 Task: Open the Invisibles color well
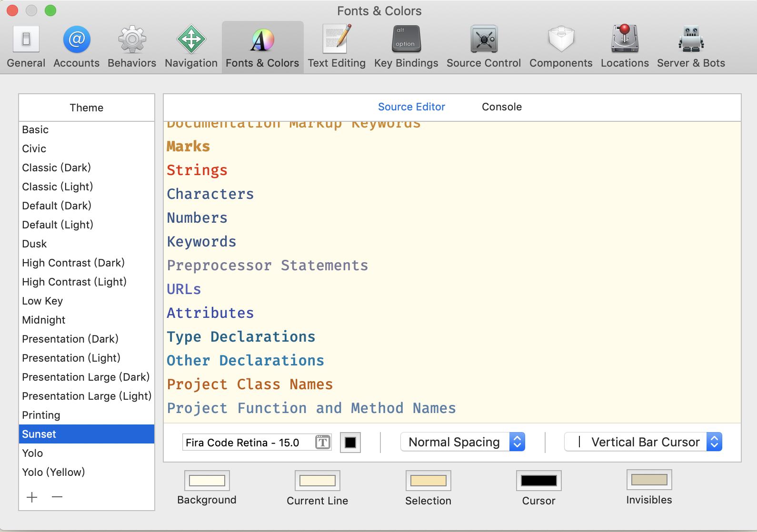[x=649, y=480]
